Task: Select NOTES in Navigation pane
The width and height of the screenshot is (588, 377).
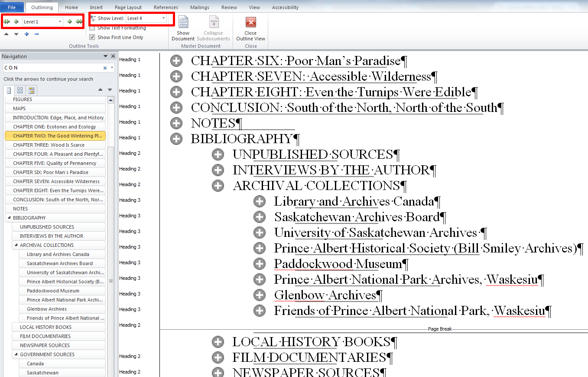Action: (55, 209)
